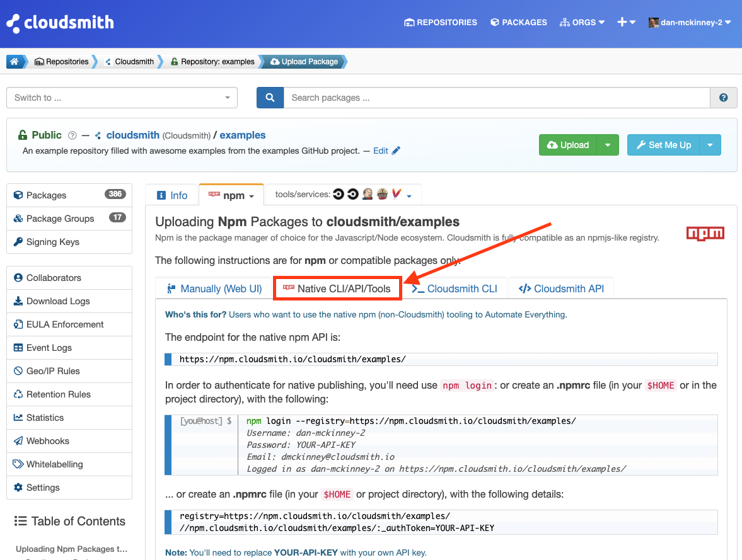Click the .npmrc registry code block

point(441,522)
